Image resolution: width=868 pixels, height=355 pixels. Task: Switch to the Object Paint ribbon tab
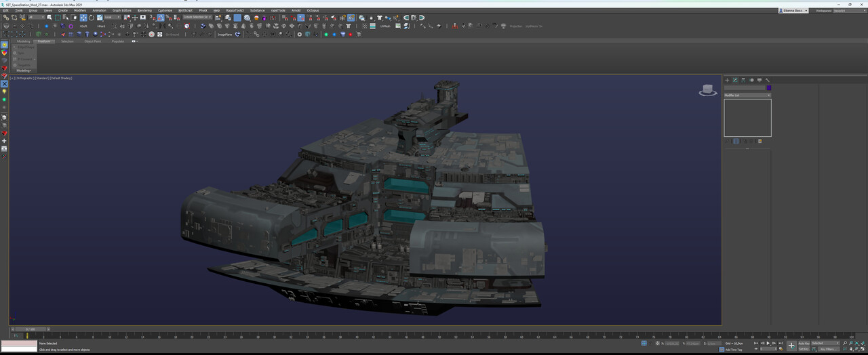pos(93,41)
